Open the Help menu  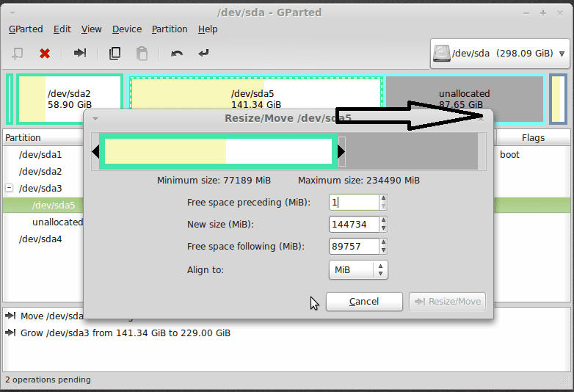tap(208, 29)
